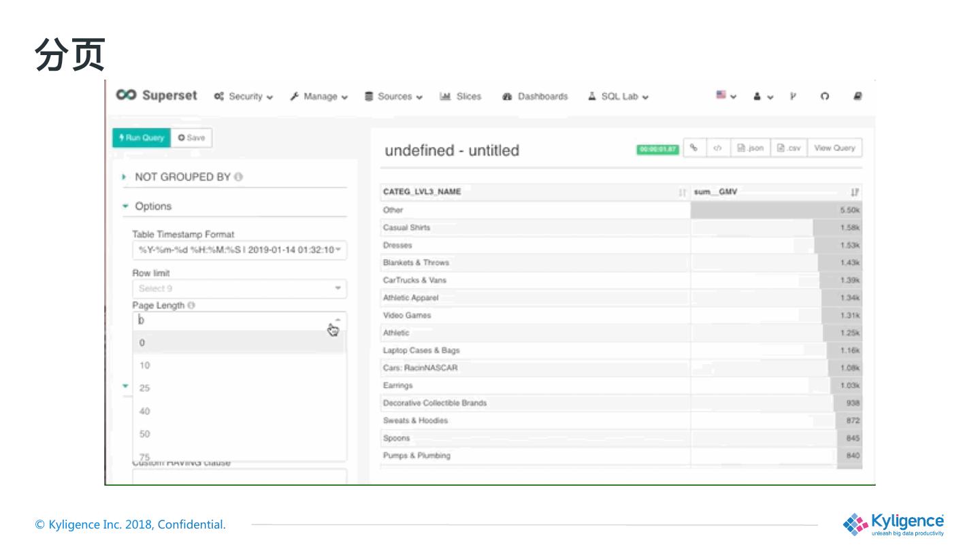Select 25 from Page Length list

(145, 388)
